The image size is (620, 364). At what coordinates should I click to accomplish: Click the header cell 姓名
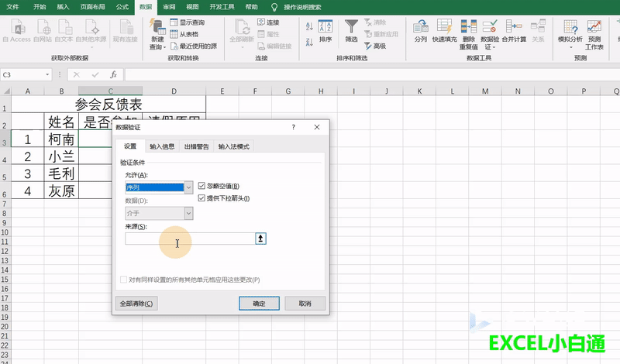61,122
